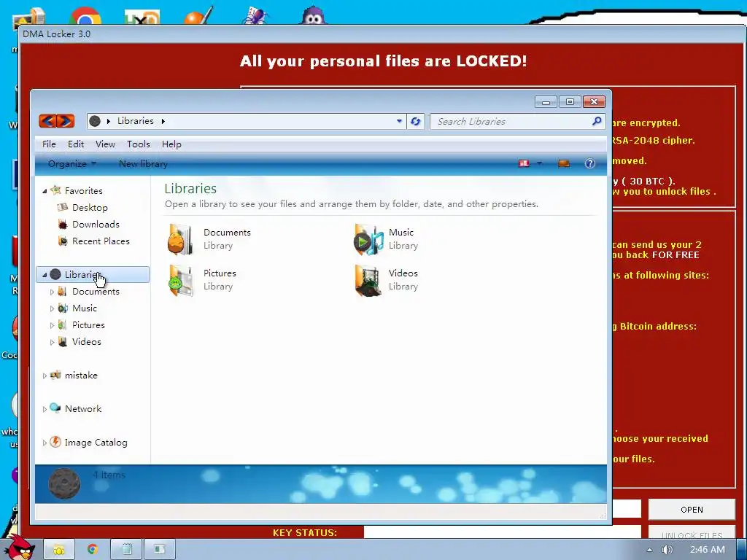The image size is (747, 560).
Task: Open the Help menu
Action: pyautogui.click(x=171, y=144)
